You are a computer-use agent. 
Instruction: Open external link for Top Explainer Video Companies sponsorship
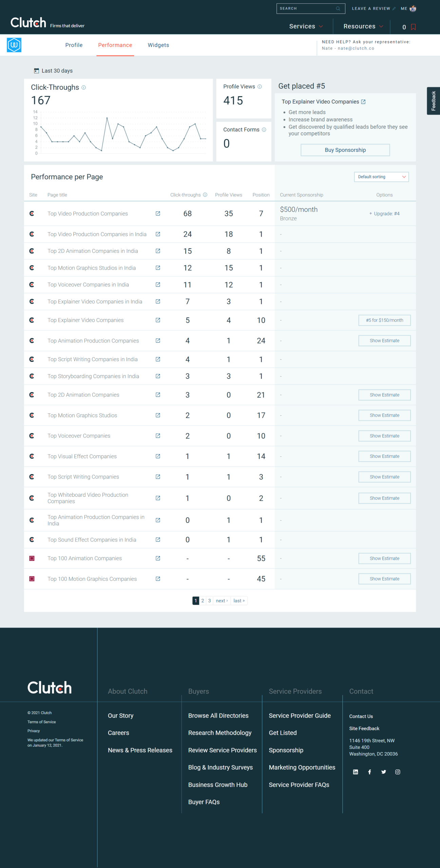(x=363, y=102)
